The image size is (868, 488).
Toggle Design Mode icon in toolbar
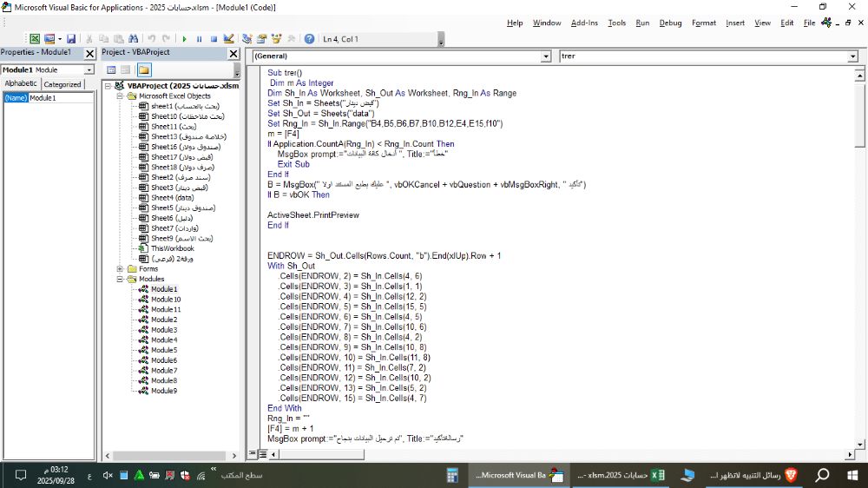[229, 39]
